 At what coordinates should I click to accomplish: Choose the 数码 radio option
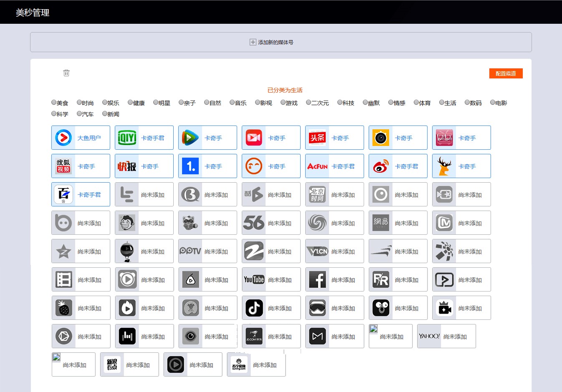click(x=467, y=102)
